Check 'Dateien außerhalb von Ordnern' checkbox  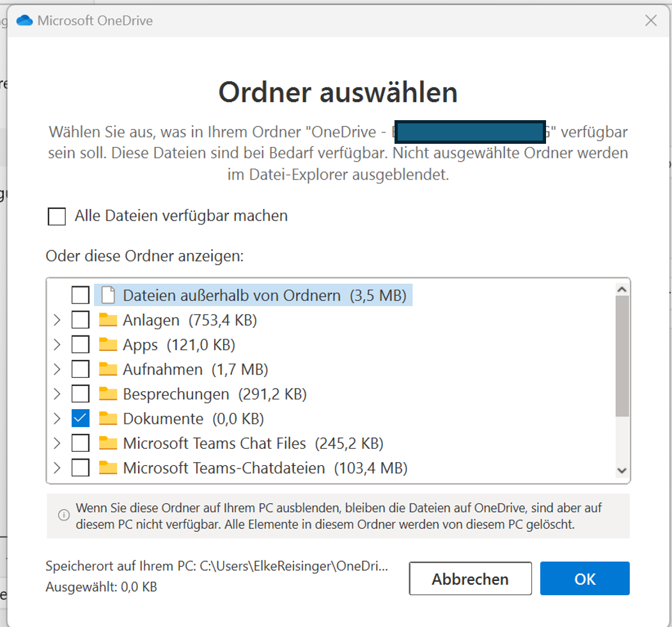[80, 295]
